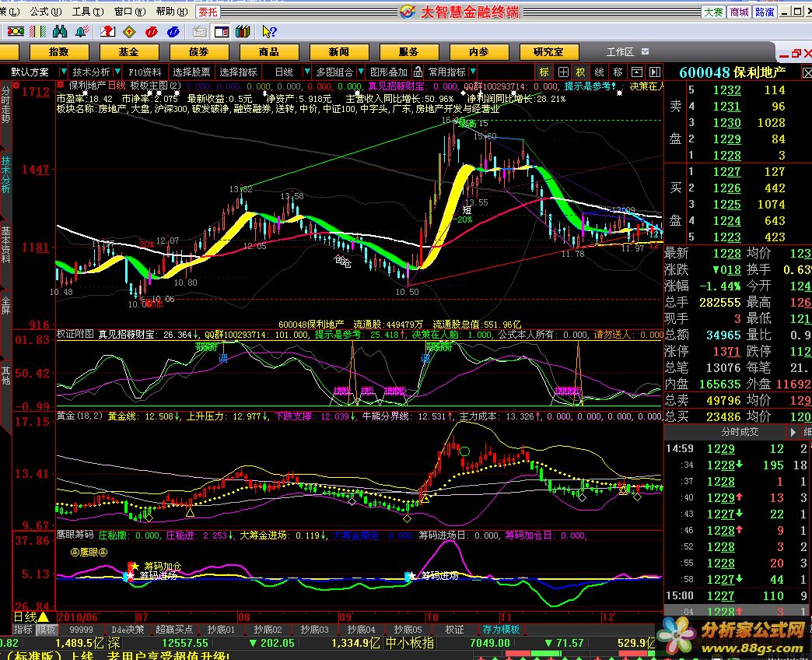Click the red question mark envelope icon
The width and height of the screenshot is (812, 660).
coord(107,32)
